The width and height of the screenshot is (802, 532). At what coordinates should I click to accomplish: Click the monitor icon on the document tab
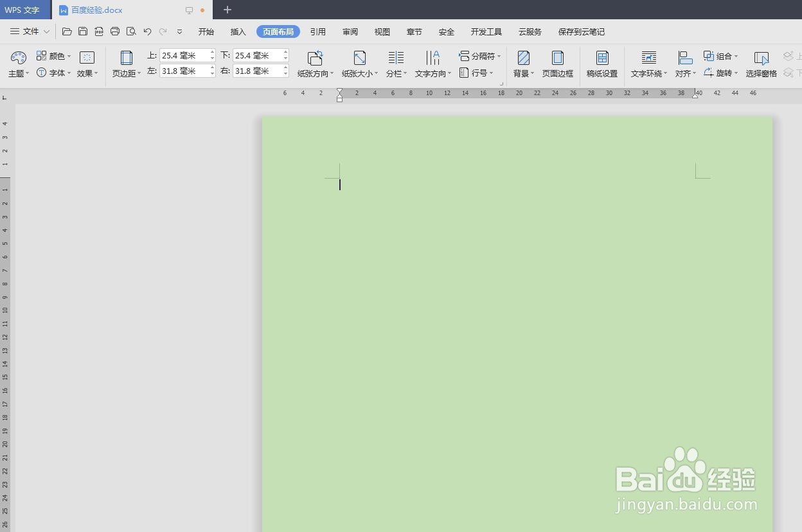tap(189, 10)
